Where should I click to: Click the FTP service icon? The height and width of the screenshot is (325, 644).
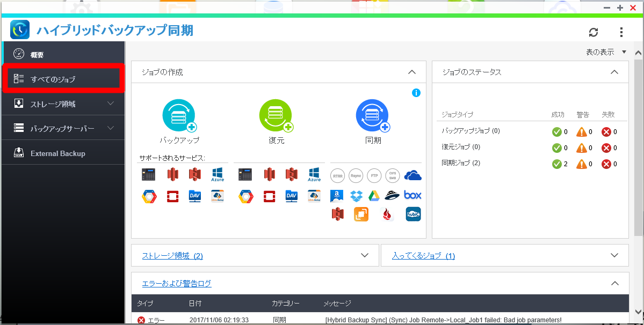click(x=374, y=176)
